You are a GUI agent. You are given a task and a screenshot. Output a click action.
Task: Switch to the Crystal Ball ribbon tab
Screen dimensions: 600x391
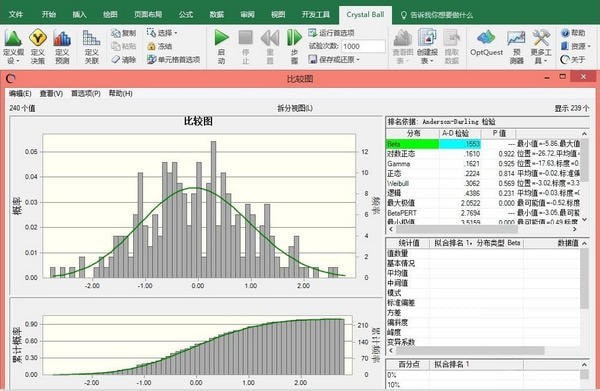click(x=365, y=15)
